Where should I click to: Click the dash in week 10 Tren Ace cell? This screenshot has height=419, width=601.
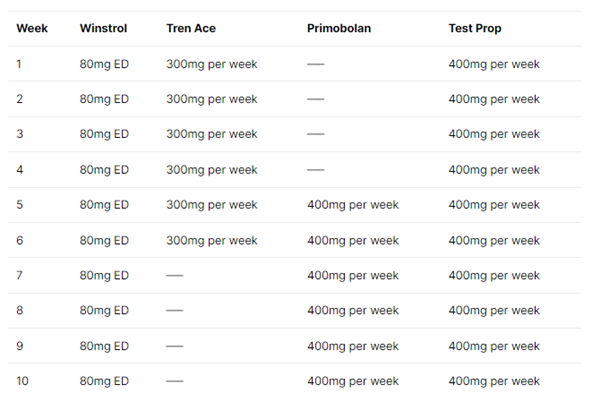coord(174,381)
